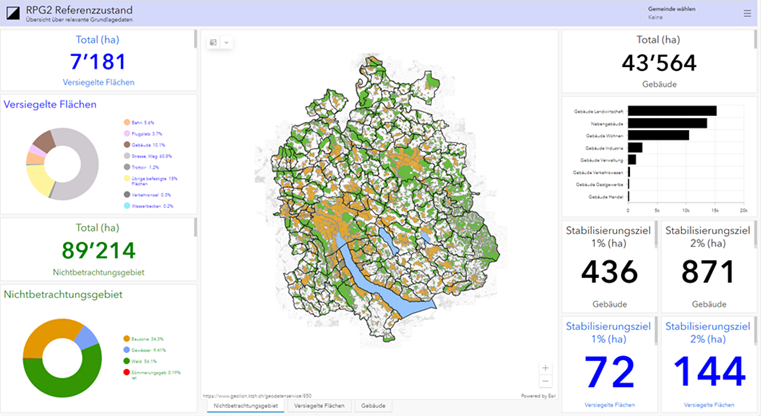Click the Bahn 5.6% legend swatch

tap(127, 123)
